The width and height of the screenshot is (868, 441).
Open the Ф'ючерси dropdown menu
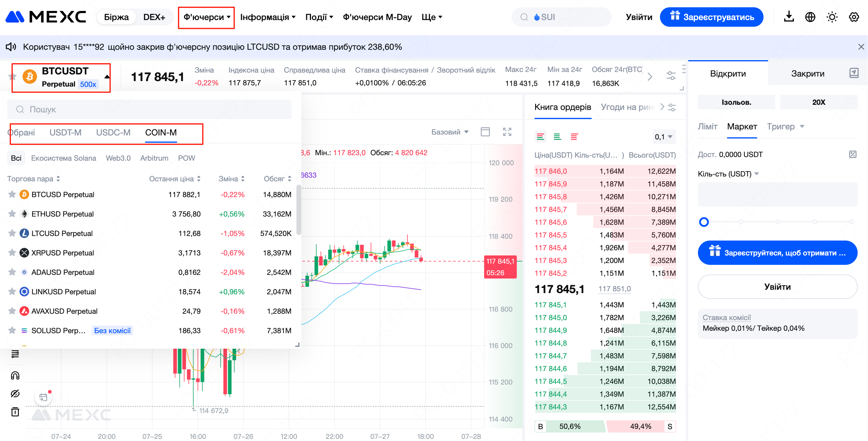[207, 17]
